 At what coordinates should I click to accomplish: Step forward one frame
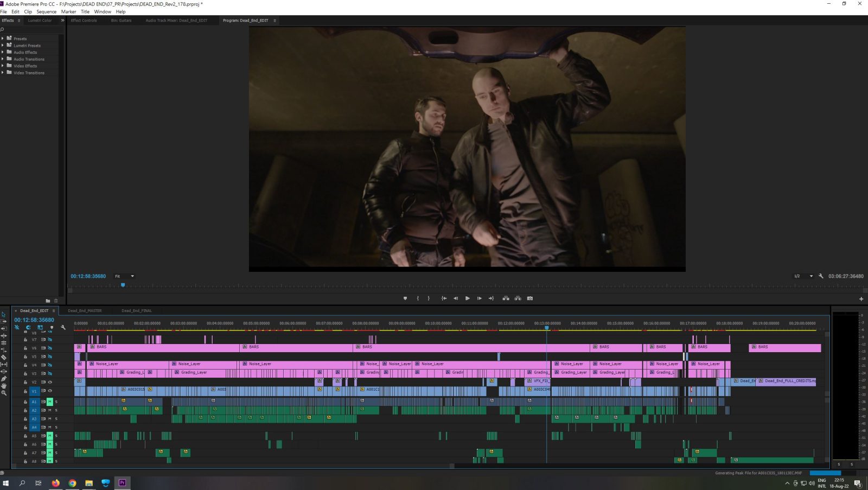[x=480, y=298]
